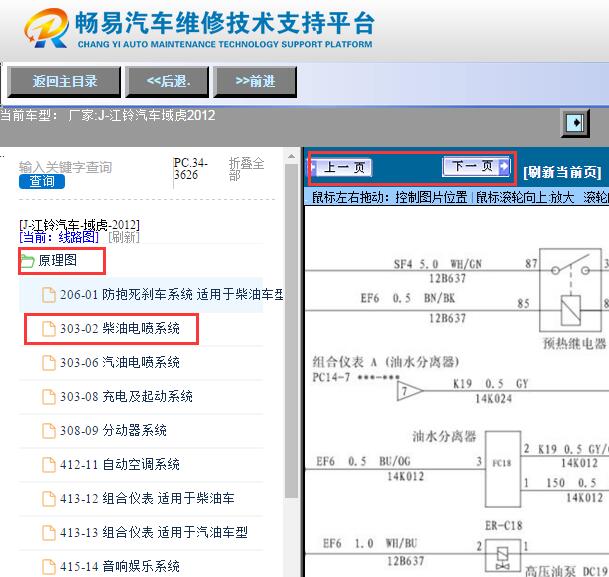Image resolution: width=609 pixels, height=577 pixels.
Task: Click the >>前进 forward button
Action: click(255, 82)
